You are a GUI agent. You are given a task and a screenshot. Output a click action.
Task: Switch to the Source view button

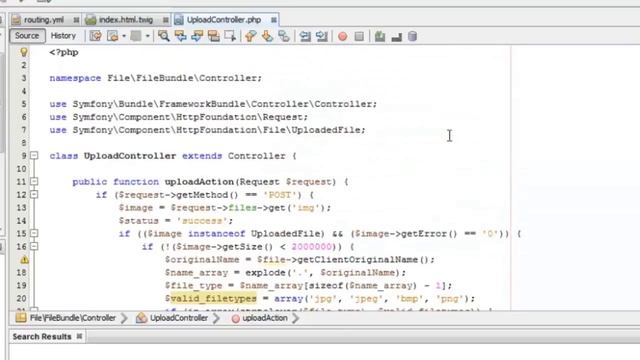(27, 36)
